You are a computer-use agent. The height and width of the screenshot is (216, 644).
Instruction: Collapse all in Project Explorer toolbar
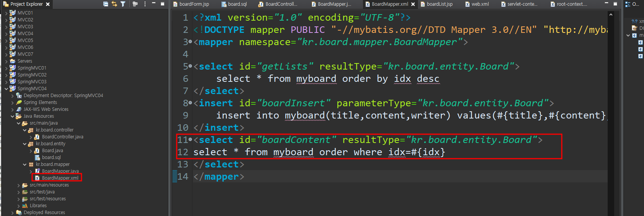(106, 4)
